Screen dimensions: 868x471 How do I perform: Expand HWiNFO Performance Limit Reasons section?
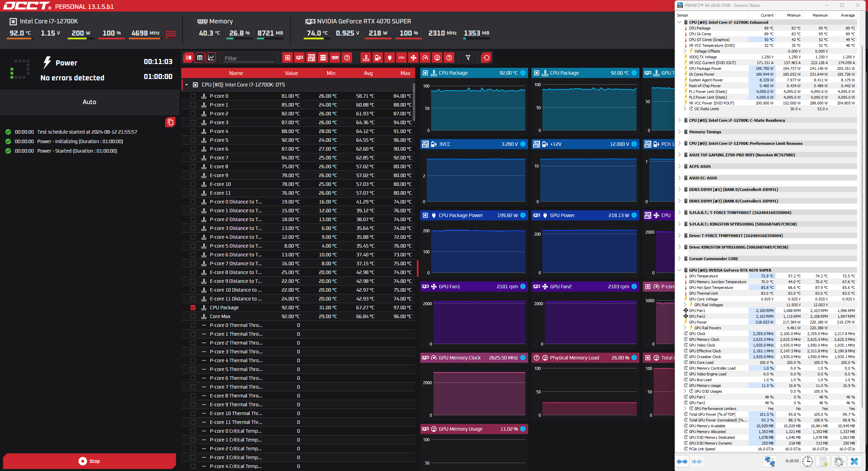[x=679, y=143]
